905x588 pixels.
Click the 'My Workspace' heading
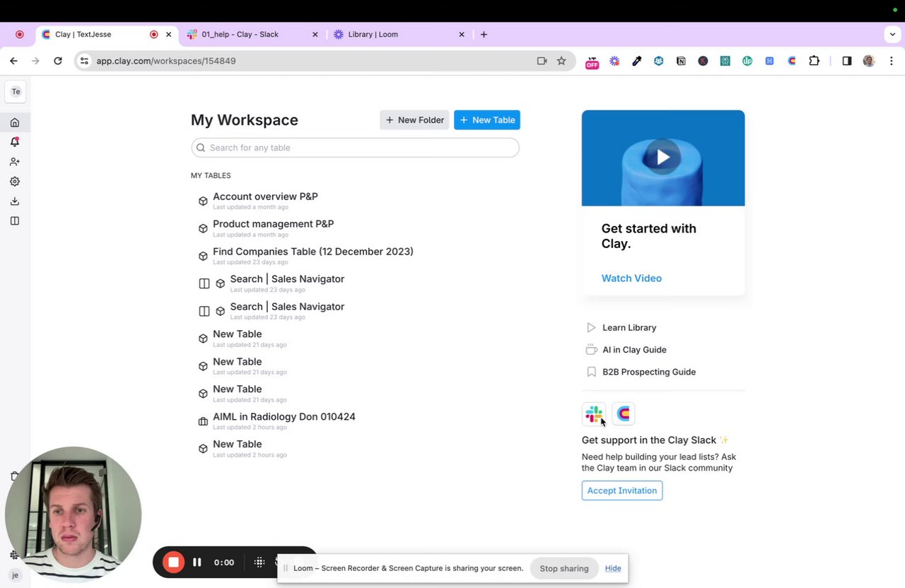click(245, 120)
